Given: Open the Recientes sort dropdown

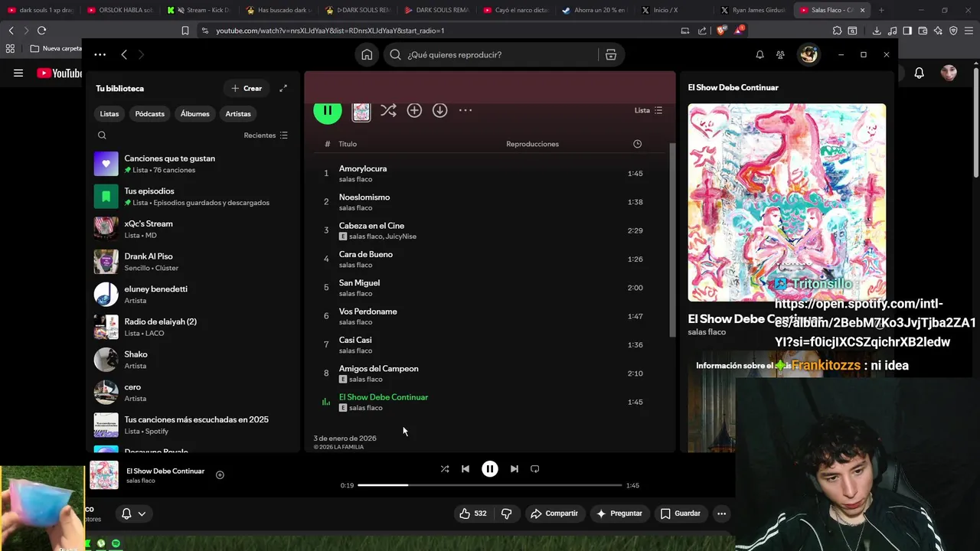Looking at the screenshot, I should point(266,135).
